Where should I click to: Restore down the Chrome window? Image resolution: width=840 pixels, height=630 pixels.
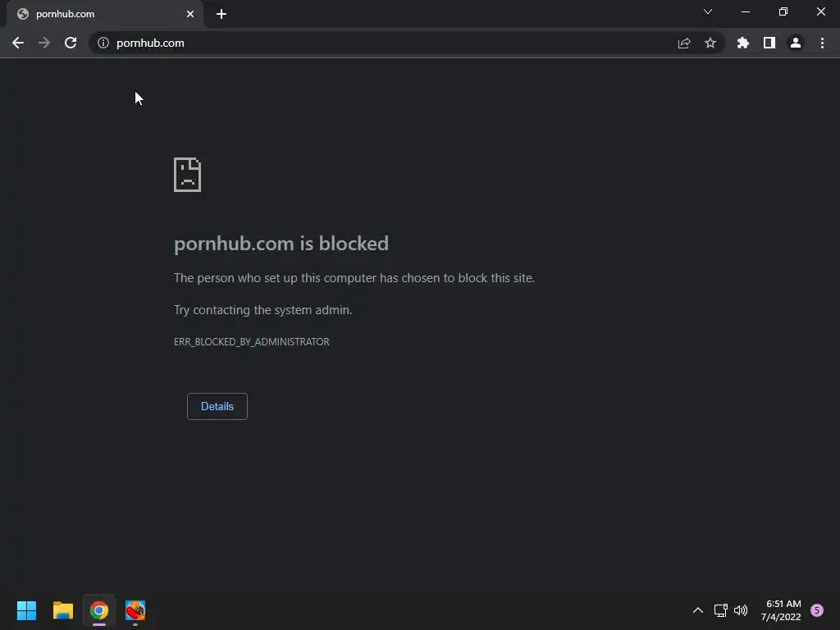783,11
